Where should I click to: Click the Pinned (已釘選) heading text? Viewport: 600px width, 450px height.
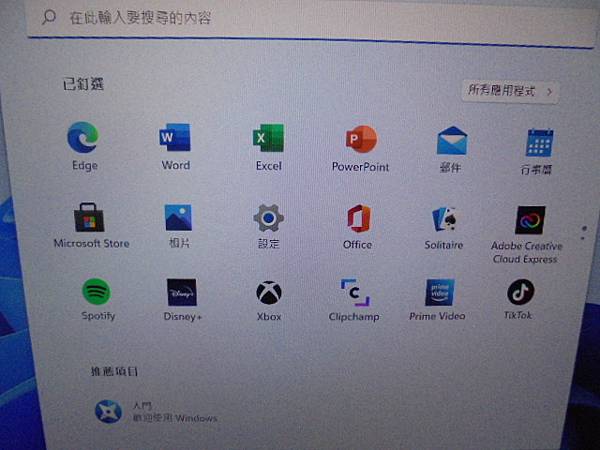click(83, 84)
